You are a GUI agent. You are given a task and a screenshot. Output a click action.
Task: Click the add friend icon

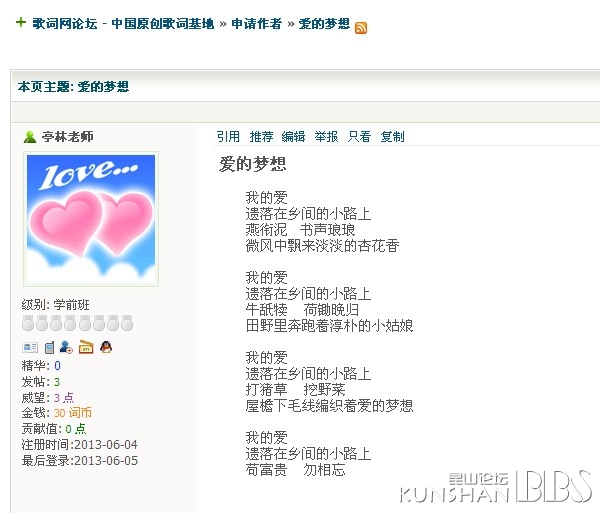[66, 347]
